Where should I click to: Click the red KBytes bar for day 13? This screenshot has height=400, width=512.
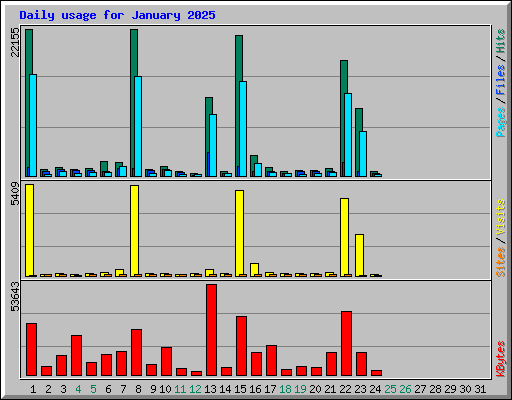211,330
